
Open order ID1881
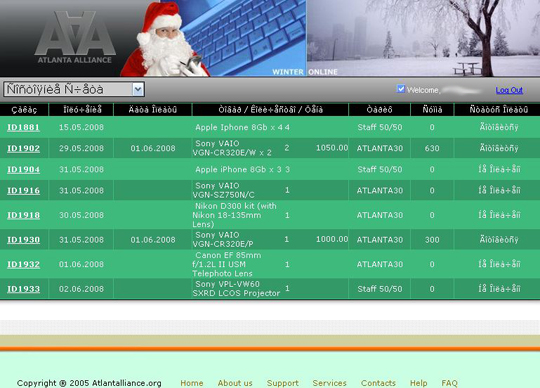[23, 127]
